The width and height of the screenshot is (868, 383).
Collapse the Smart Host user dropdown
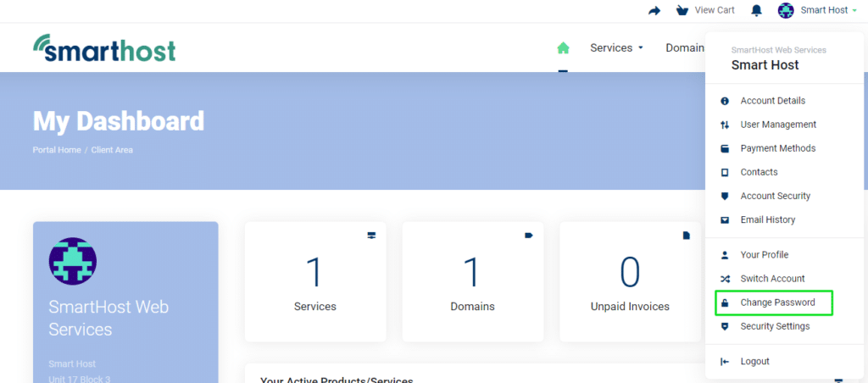(x=829, y=10)
